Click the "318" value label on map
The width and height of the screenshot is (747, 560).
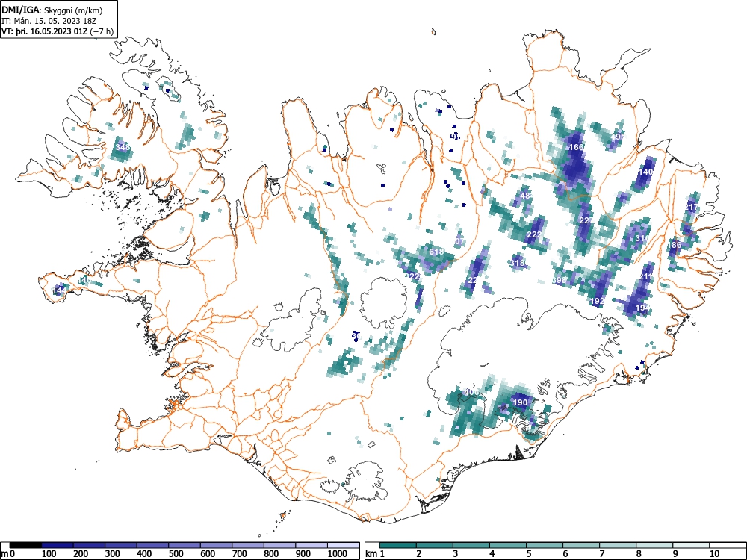(518, 263)
